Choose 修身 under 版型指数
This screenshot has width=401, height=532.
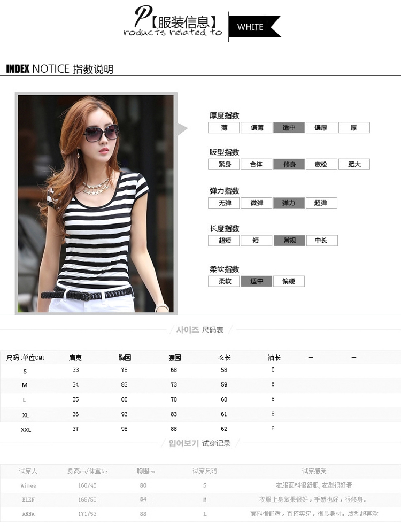pos(289,165)
